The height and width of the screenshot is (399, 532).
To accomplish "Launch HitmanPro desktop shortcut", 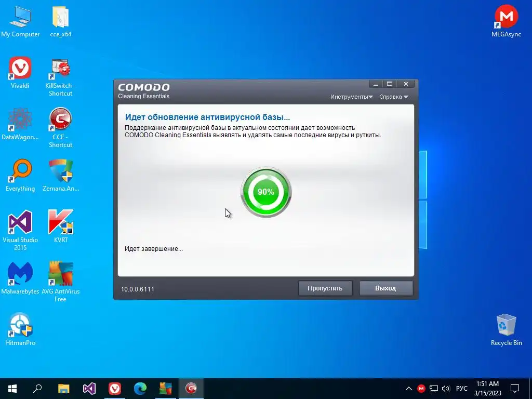I will click(x=20, y=329).
